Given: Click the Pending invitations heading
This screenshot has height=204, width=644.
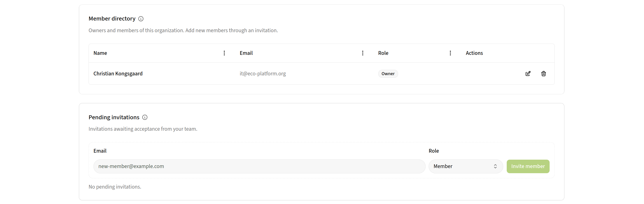Looking at the screenshot, I should [x=114, y=117].
